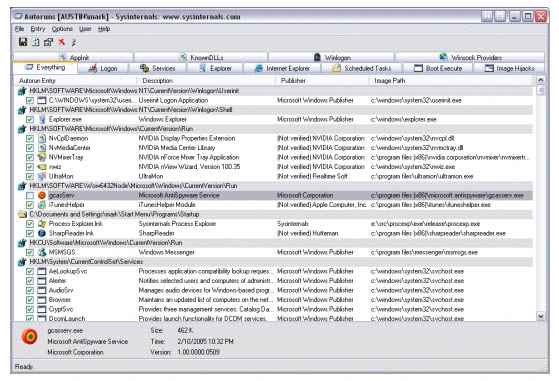Image resolution: width=559 pixels, height=381 pixels.
Task: Open Properties via its toolbar icon
Action: 48,42
